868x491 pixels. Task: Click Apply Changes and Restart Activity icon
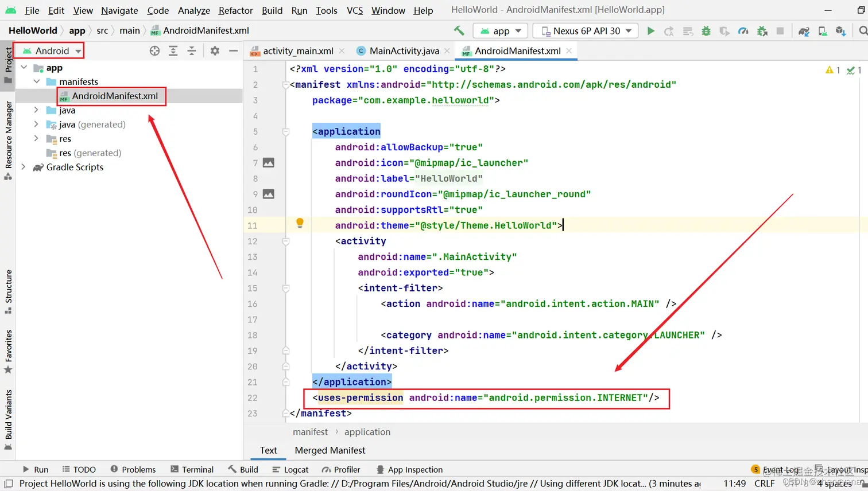pyautogui.click(x=669, y=31)
